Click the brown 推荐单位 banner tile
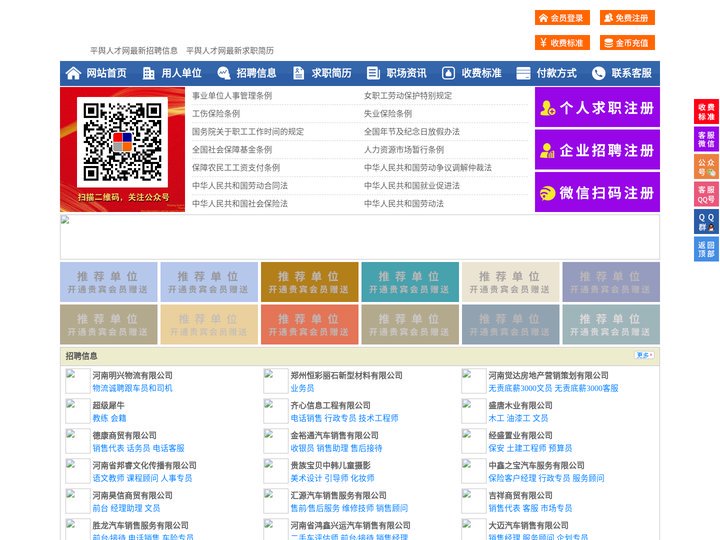This screenshot has height=540, width=720. [x=309, y=282]
